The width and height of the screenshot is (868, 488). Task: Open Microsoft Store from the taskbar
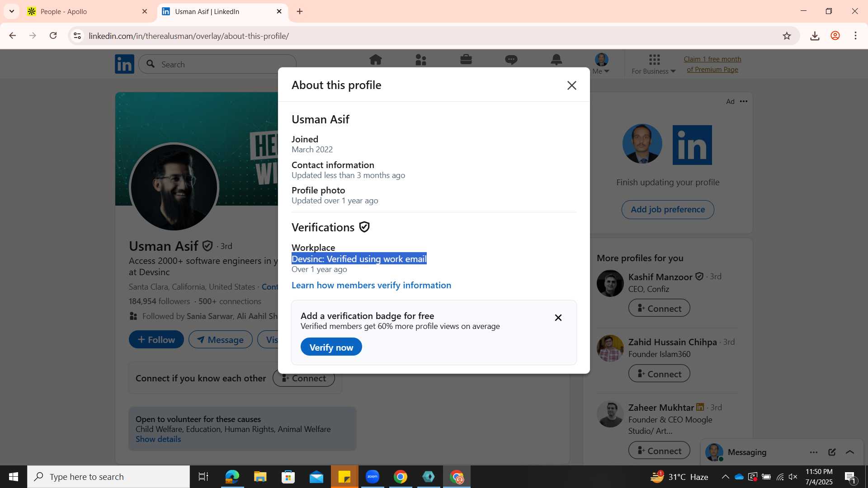click(x=288, y=477)
